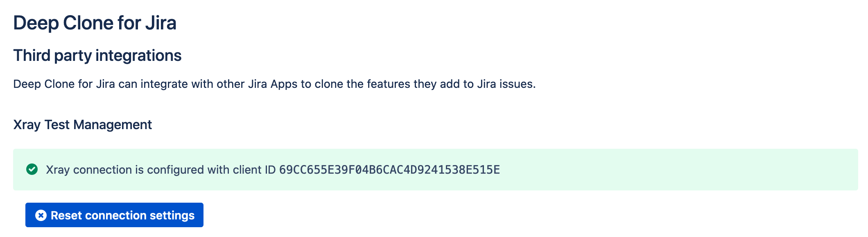Click the word "Third" in the subheading

point(32,56)
